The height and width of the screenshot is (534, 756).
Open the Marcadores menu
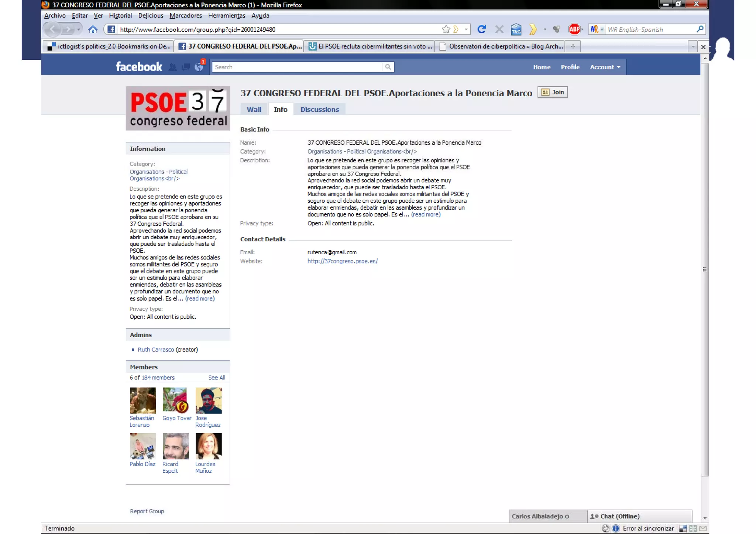click(x=185, y=15)
